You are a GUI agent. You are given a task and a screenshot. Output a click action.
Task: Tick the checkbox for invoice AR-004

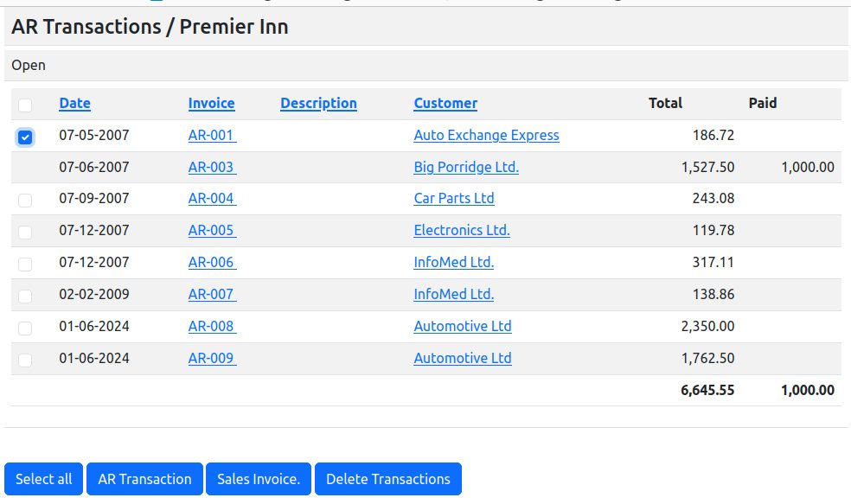point(25,200)
